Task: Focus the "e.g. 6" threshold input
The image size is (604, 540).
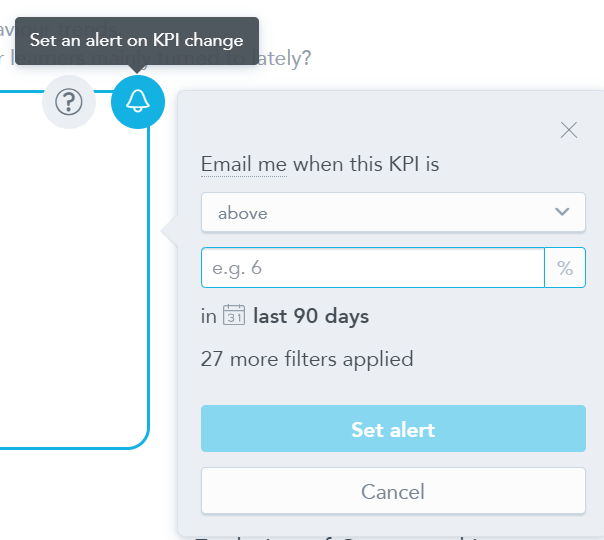Action: coord(373,268)
